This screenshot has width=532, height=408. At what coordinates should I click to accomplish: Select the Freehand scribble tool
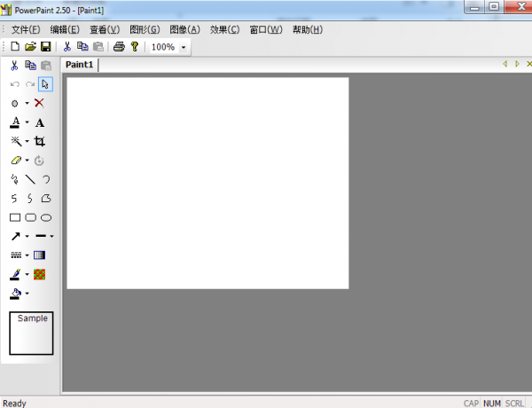point(14,179)
